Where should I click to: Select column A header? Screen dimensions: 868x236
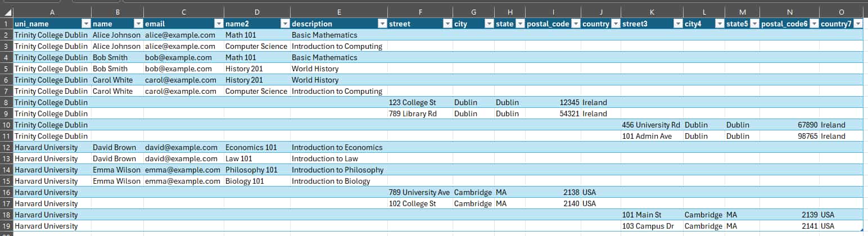click(52, 12)
